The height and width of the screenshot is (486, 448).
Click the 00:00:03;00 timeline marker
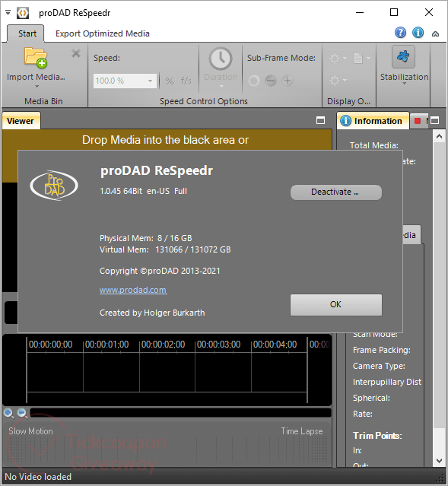(x=218, y=345)
